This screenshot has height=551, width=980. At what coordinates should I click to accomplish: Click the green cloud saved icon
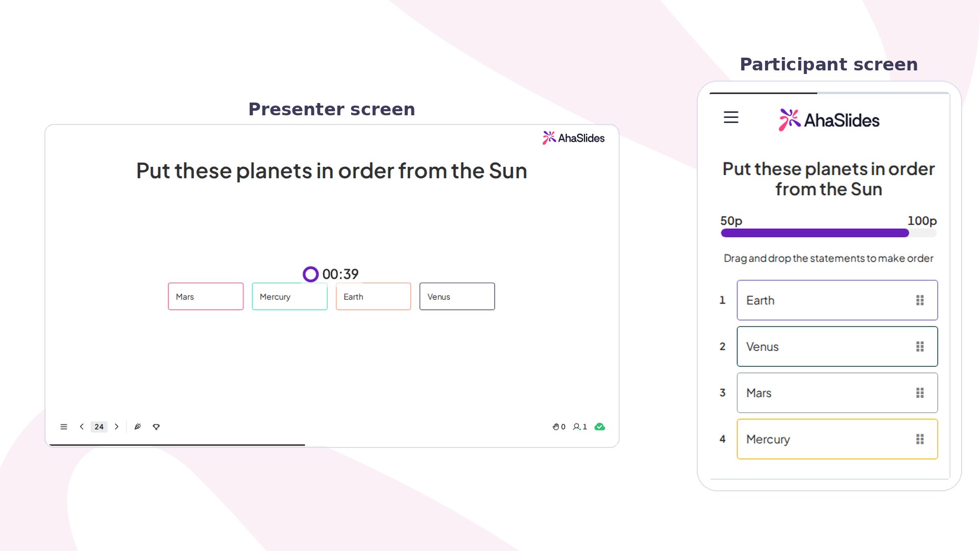(x=600, y=427)
